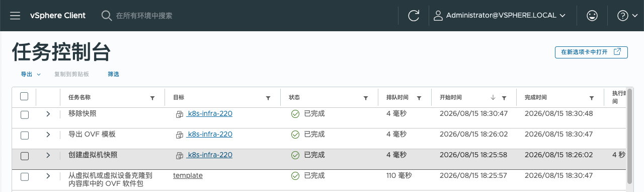
Task: Click the search magnifier icon
Action: [106, 16]
